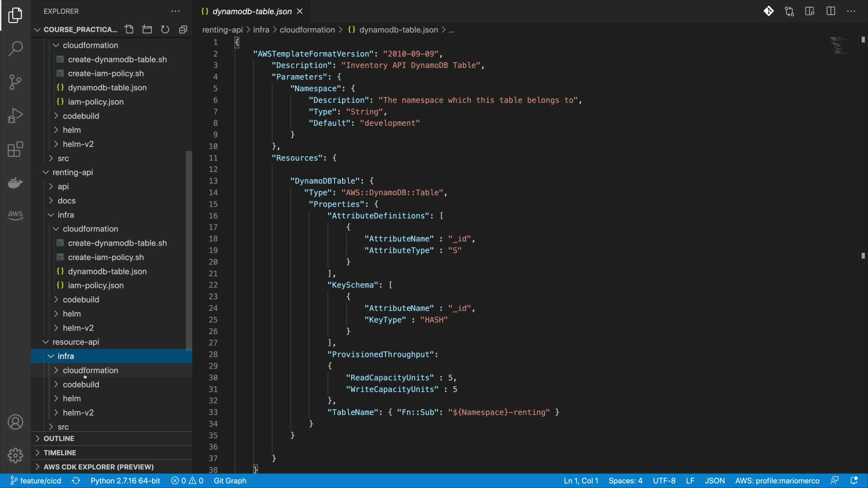Expand cloudformation folder under resource-api infra
Image resolution: width=868 pixels, height=488 pixels.
click(90, 370)
